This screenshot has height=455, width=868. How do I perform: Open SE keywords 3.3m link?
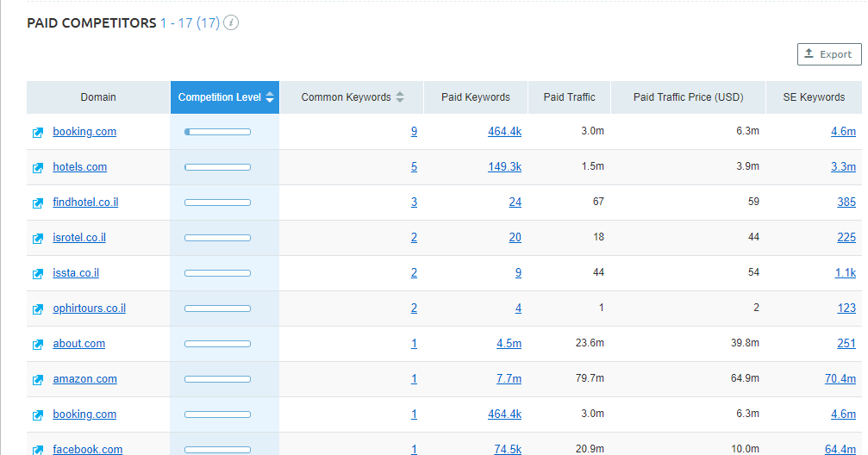click(843, 166)
